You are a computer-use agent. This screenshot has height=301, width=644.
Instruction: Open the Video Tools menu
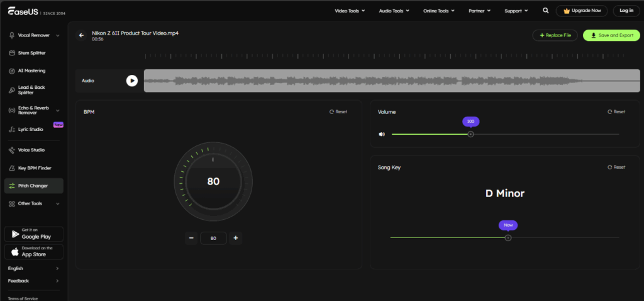353,11
